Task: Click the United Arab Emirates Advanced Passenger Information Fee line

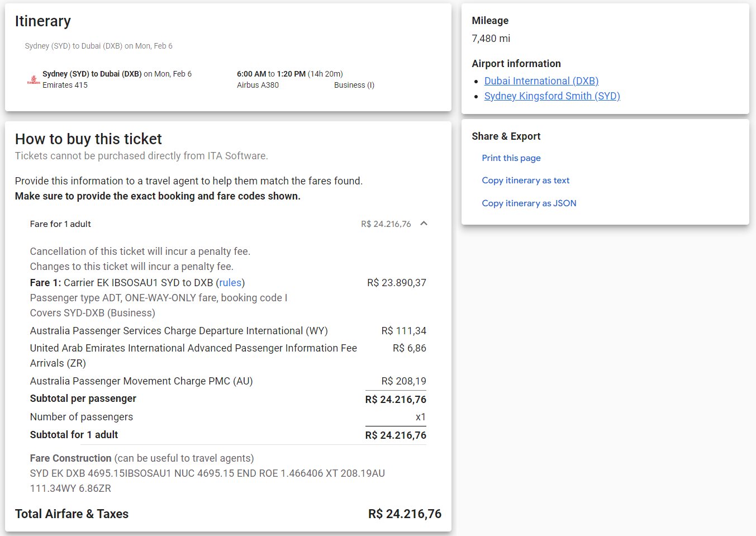Action: coord(193,355)
